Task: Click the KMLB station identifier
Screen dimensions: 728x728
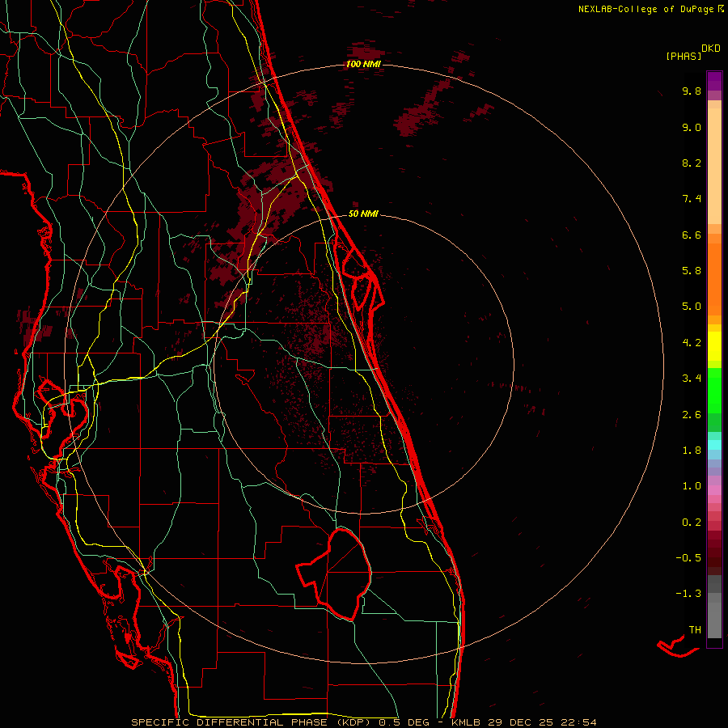Action: (x=466, y=722)
